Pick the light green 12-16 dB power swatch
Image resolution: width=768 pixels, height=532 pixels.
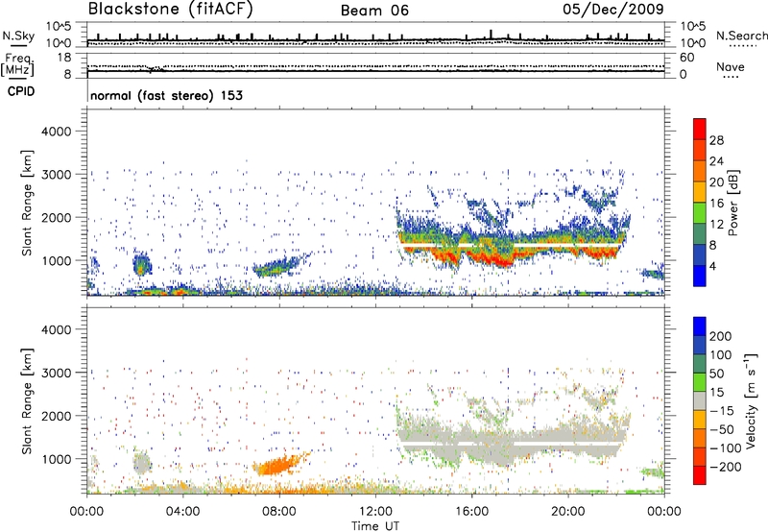click(700, 212)
